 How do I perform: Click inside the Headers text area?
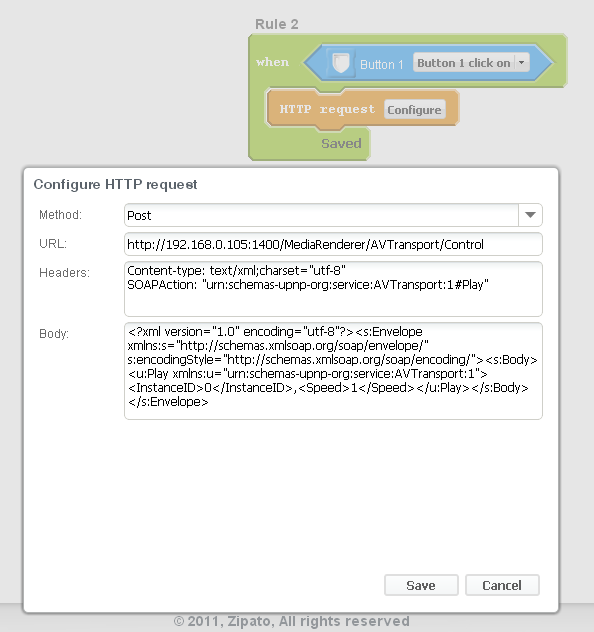333,289
